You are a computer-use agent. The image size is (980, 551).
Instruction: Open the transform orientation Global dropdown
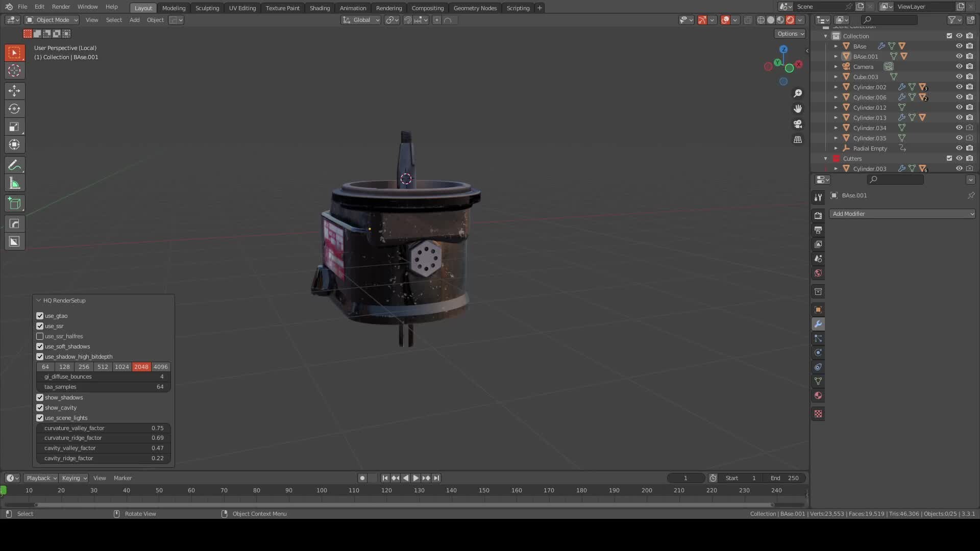(361, 20)
